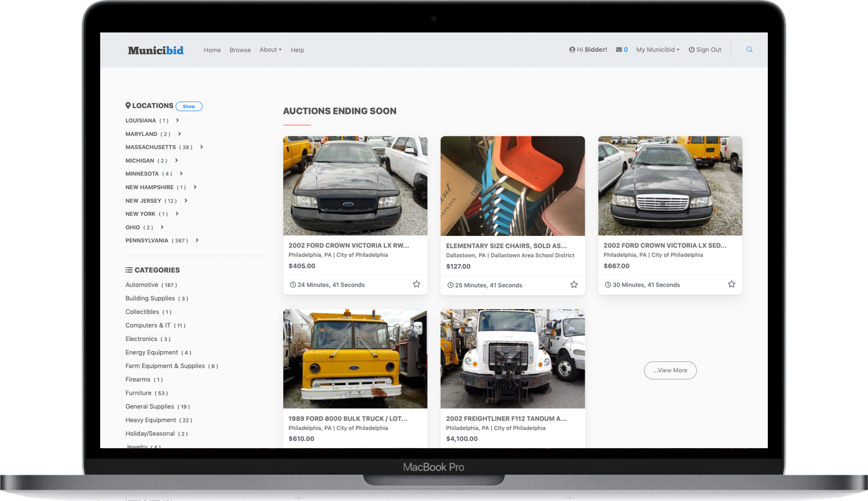Open the black Crown Victoria LX RW photo
The image size is (868, 501).
355,186
